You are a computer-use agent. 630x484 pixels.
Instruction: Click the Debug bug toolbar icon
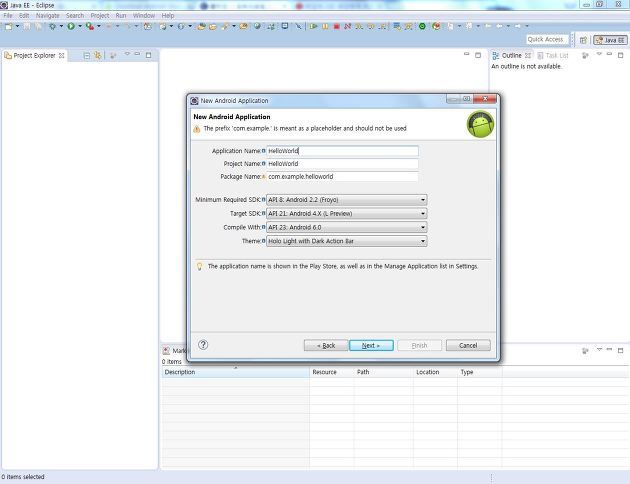click(52, 26)
